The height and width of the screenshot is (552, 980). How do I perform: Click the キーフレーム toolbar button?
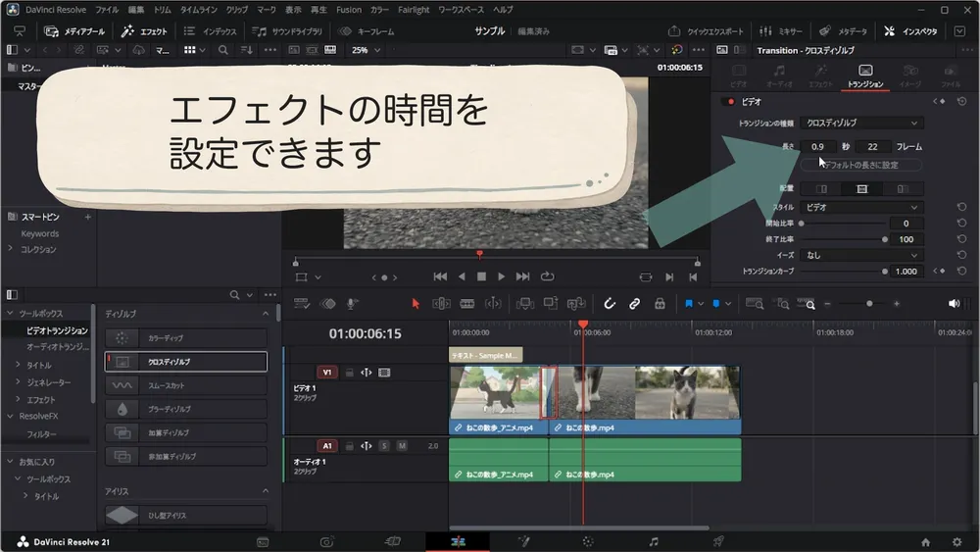(x=367, y=31)
